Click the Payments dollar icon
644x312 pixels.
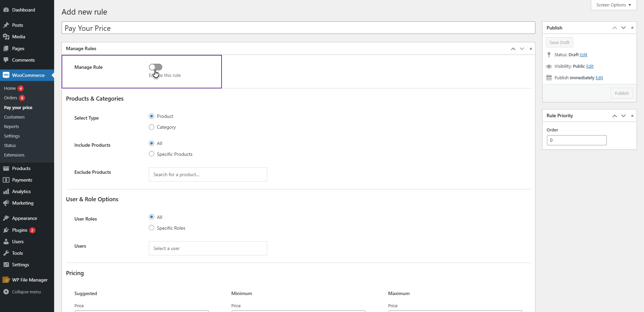click(x=6, y=180)
